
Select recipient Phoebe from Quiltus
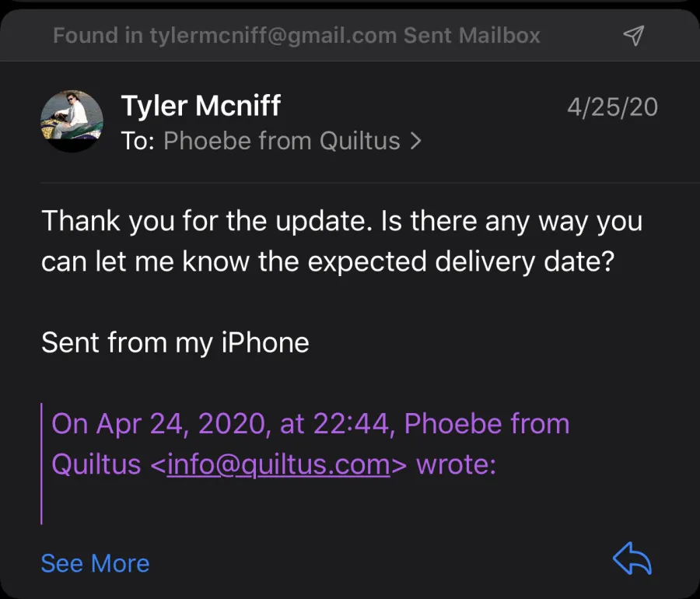tap(282, 141)
